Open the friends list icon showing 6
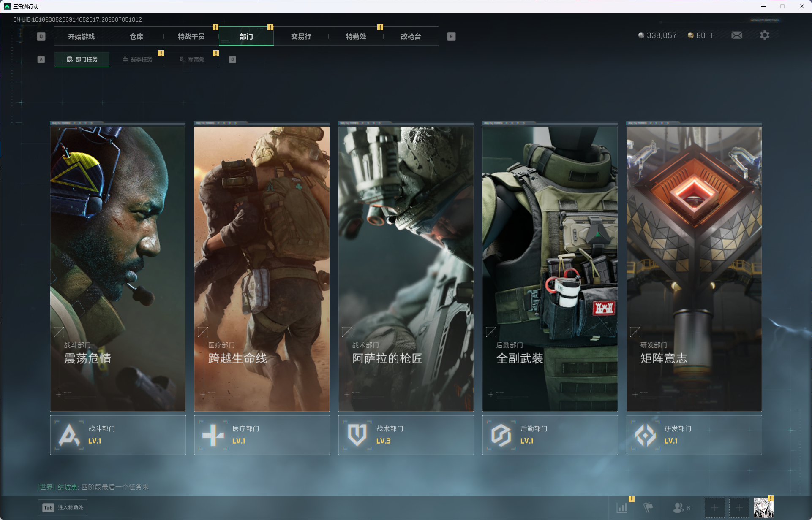This screenshot has height=520, width=812. click(681, 507)
